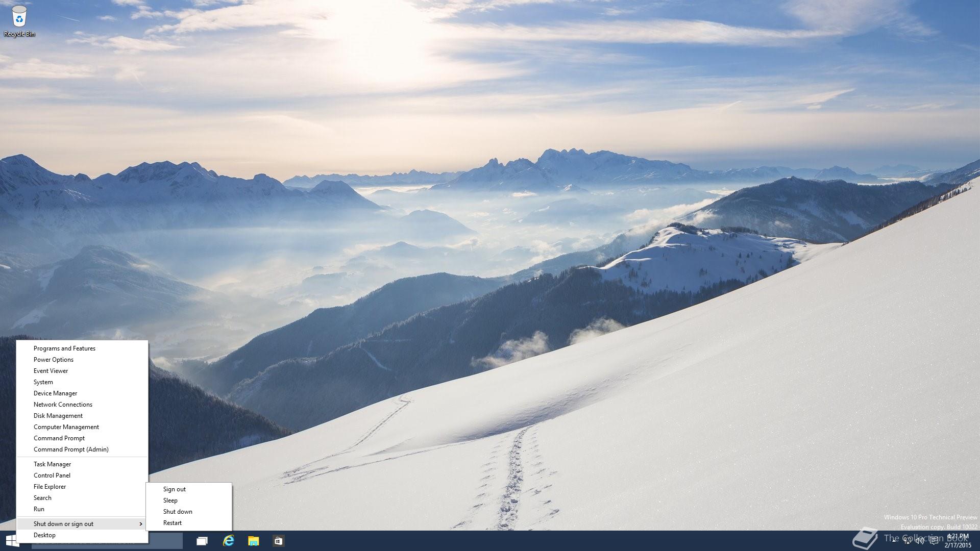Open Disk Management

click(82, 416)
